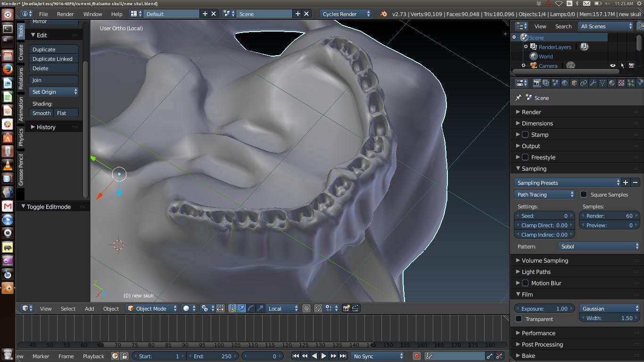Jump to the first frame
The image size is (644, 362).
tap(296, 356)
